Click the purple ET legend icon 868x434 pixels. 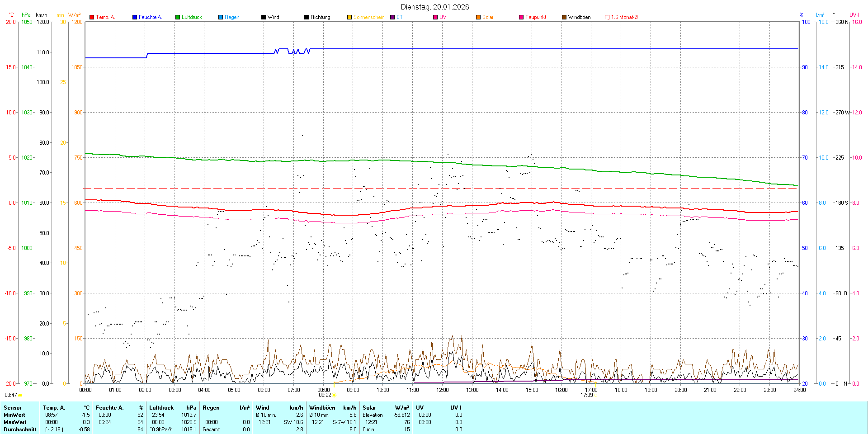(x=392, y=17)
